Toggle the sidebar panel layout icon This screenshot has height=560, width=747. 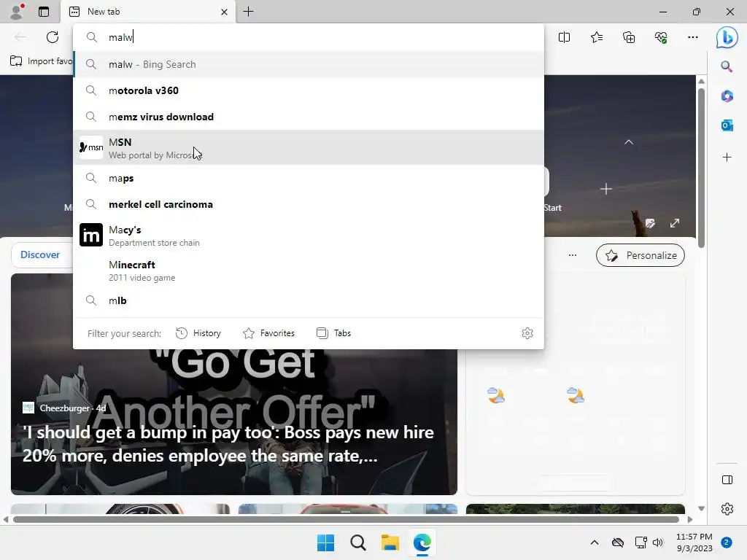pos(727,480)
